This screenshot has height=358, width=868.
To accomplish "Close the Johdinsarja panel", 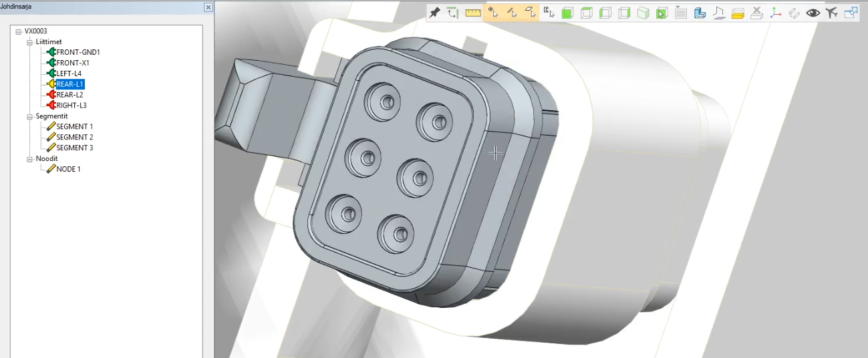I will coord(208,7).
